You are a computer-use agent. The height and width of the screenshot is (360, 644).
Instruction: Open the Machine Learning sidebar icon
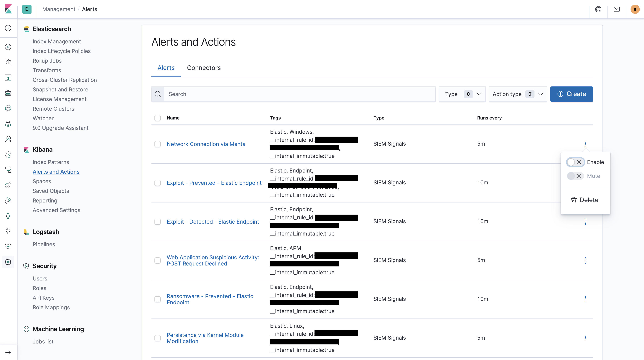click(x=8, y=108)
